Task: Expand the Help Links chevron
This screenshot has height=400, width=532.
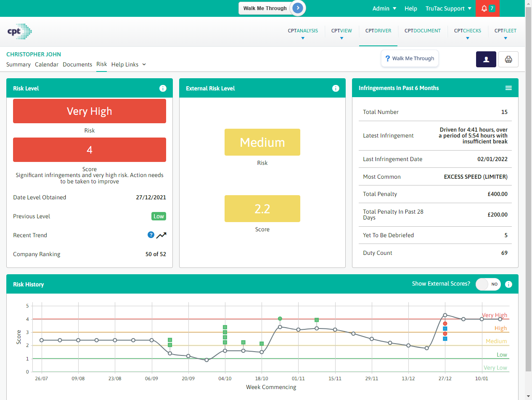Action: [x=143, y=64]
